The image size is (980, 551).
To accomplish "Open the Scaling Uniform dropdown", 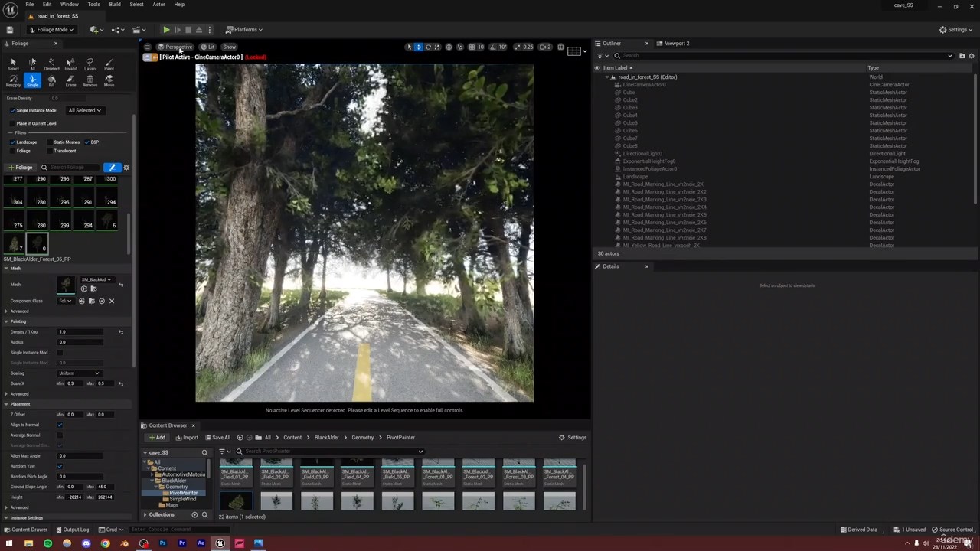I will tap(78, 373).
